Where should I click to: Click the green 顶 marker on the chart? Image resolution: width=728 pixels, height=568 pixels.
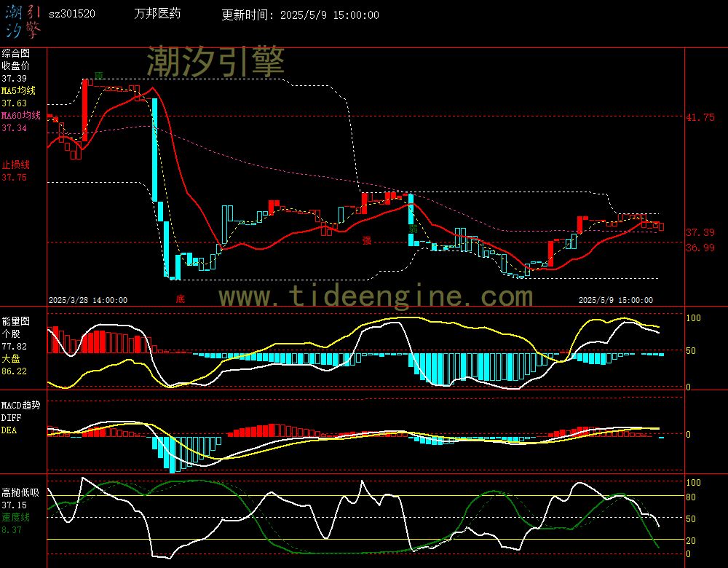[98, 76]
